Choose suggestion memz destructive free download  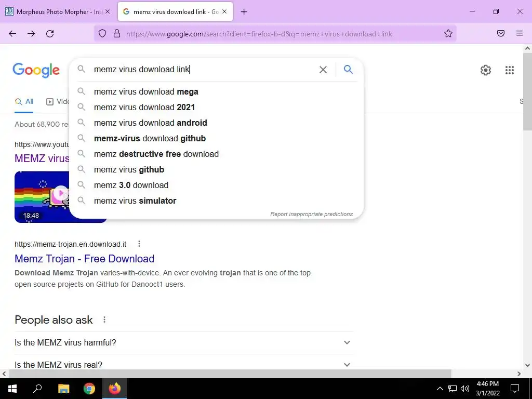pos(217,154)
